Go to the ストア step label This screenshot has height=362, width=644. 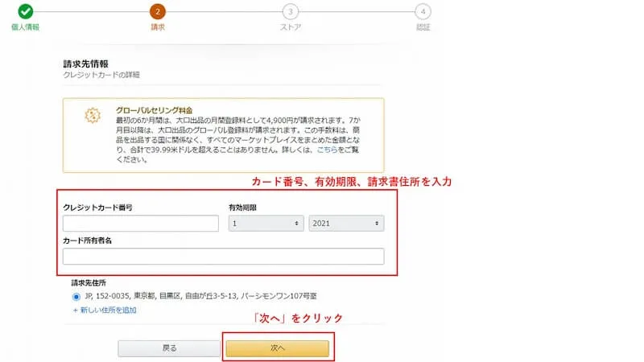point(290,27)
